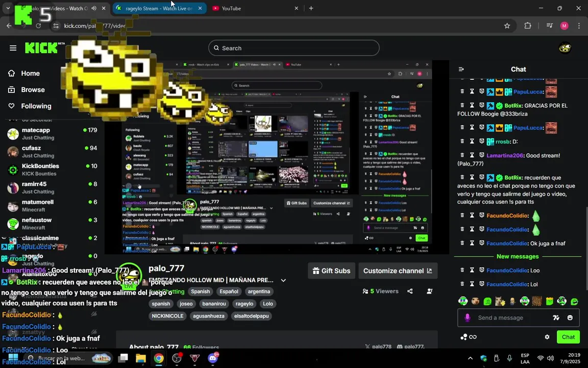Share the stream using the share icon
Screen dimensions: 588x368
pos(410,291)
